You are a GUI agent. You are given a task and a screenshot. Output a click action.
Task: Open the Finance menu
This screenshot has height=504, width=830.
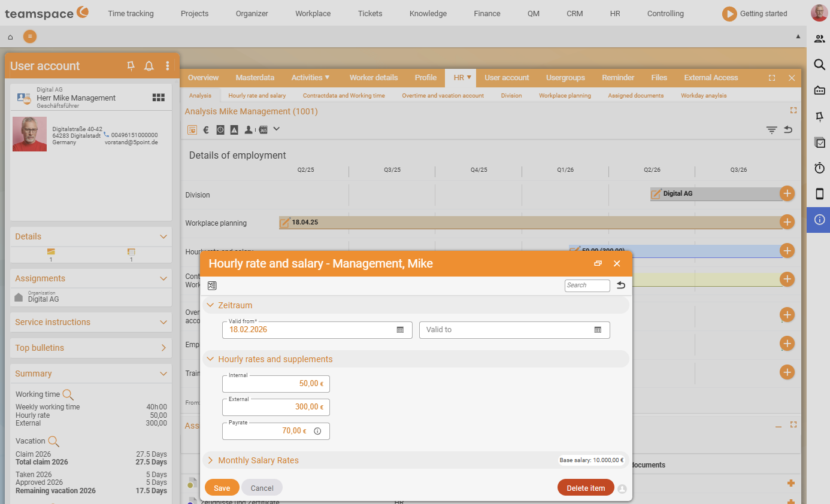click(x=487, y=13)
